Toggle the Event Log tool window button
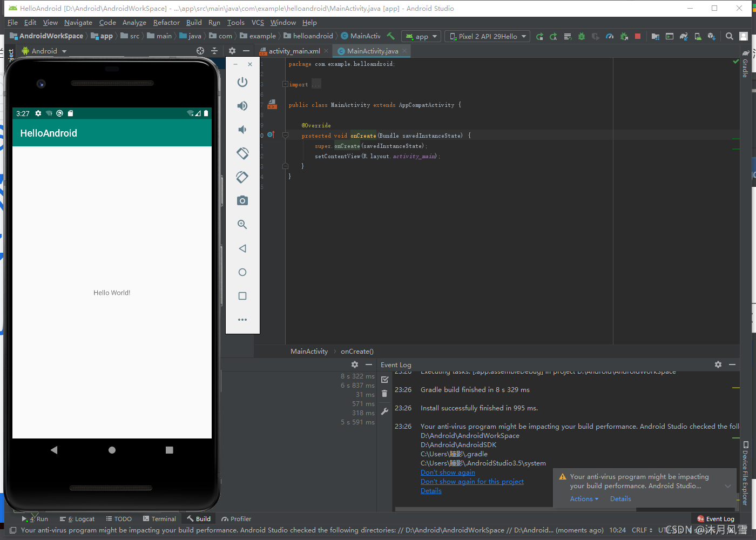 716,519
